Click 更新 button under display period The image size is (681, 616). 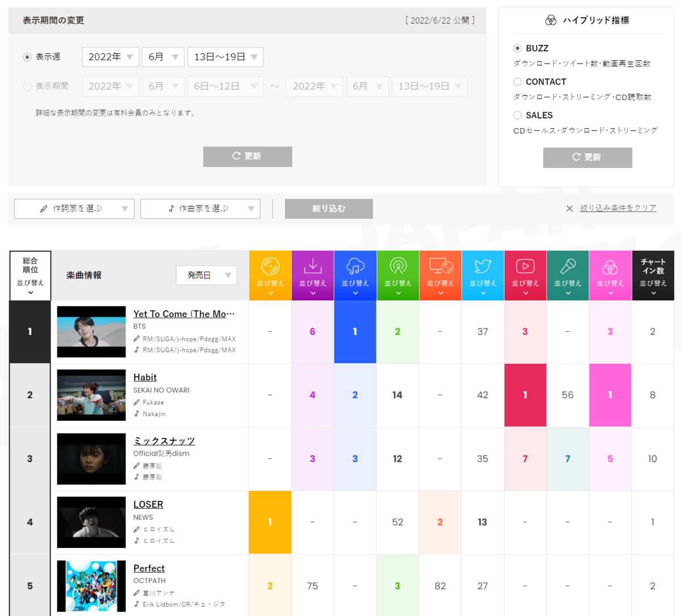pyautogui.click(x=247, y=157)
